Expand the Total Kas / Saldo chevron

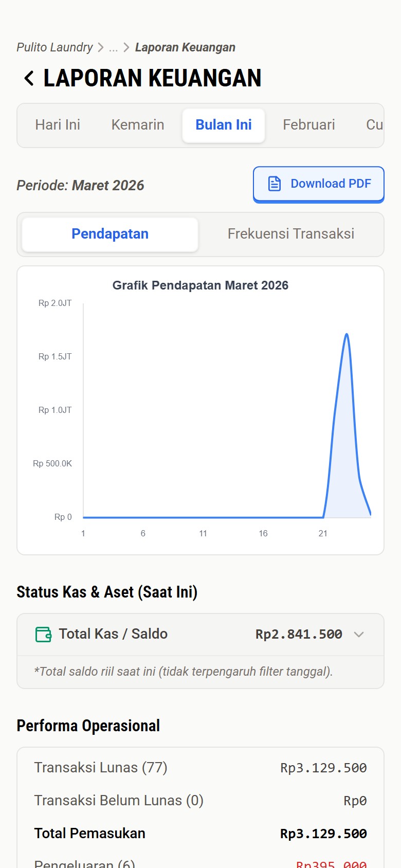point(359,634)
